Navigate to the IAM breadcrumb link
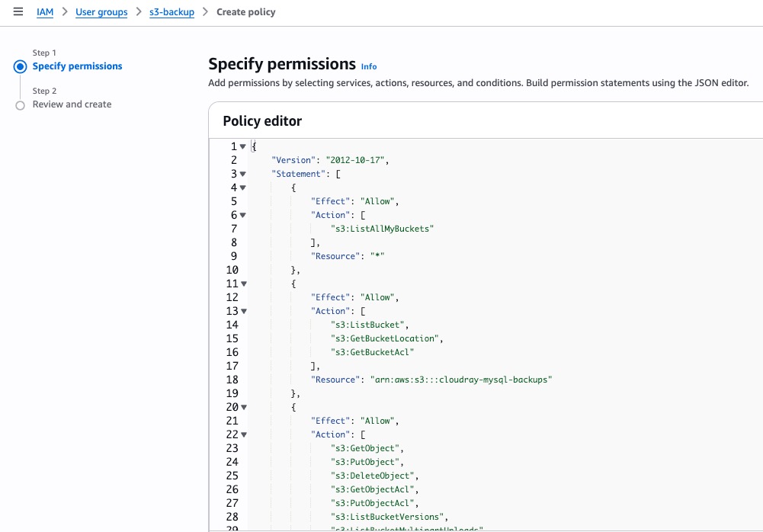Viewport: 763px width, 532px height. pos(45,11)
